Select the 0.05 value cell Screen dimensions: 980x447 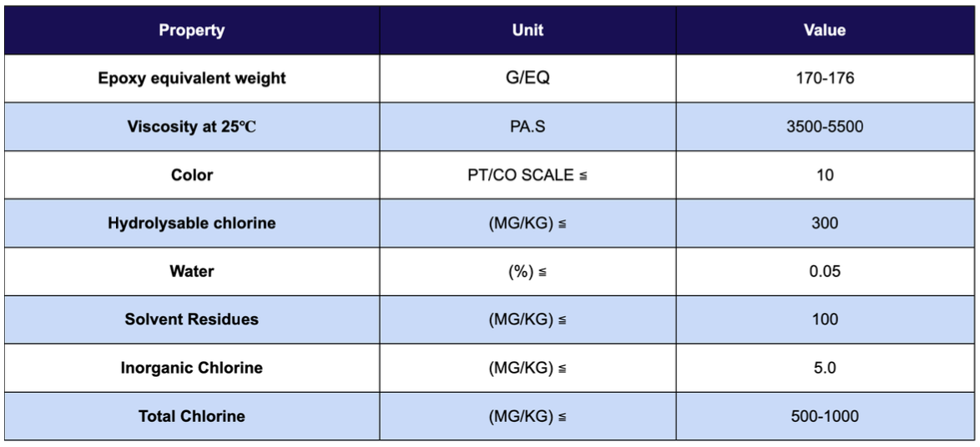pyautogui.click(x=825, y=272)
